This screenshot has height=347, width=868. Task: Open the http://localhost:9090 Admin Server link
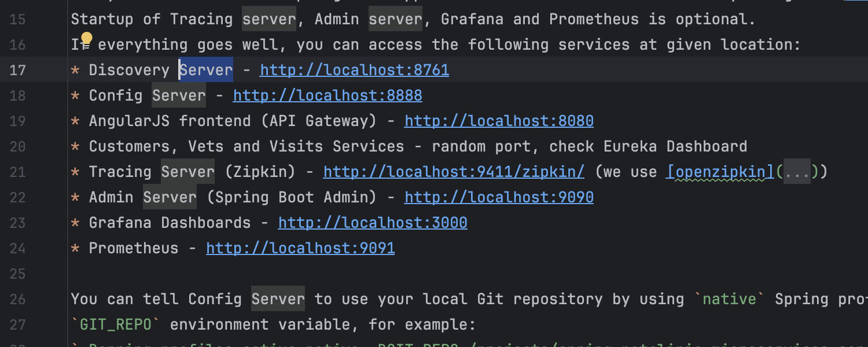(499, 197)
